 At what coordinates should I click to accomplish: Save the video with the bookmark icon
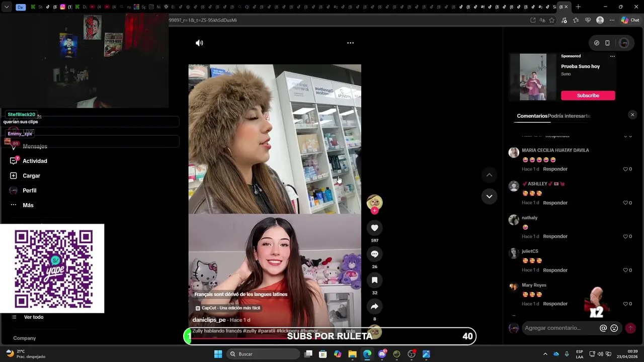(x=374, y=280)
